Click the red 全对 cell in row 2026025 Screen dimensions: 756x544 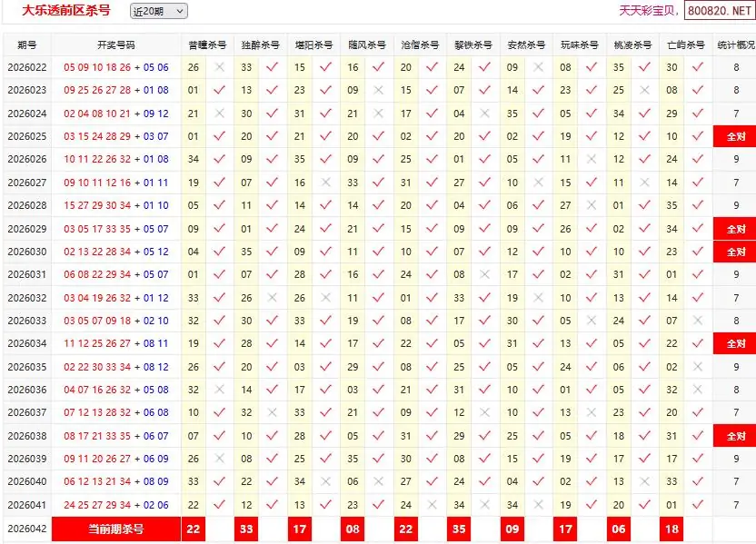[x=735, y=136]
